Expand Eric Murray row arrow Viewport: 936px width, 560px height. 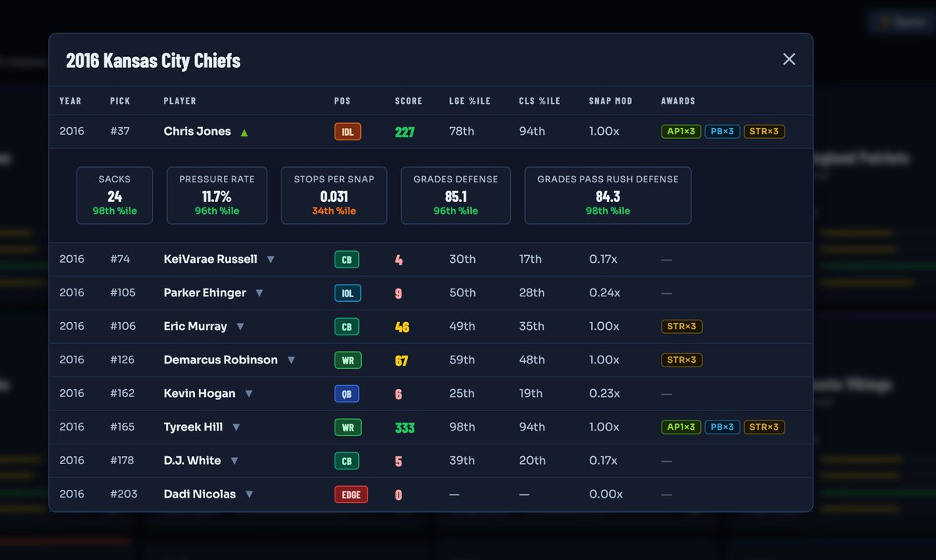pos(240,326)
